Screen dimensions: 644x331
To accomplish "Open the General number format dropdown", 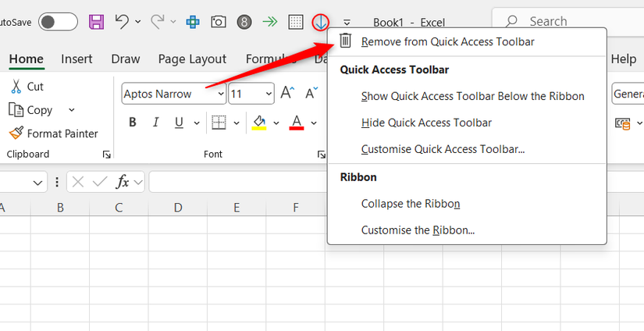I will tap(628, 94).
